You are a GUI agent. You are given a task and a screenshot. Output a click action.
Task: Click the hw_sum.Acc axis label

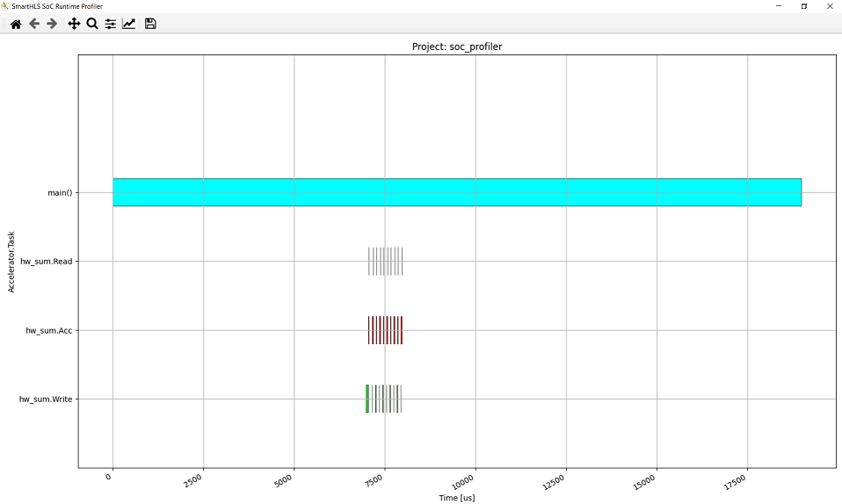49,330
